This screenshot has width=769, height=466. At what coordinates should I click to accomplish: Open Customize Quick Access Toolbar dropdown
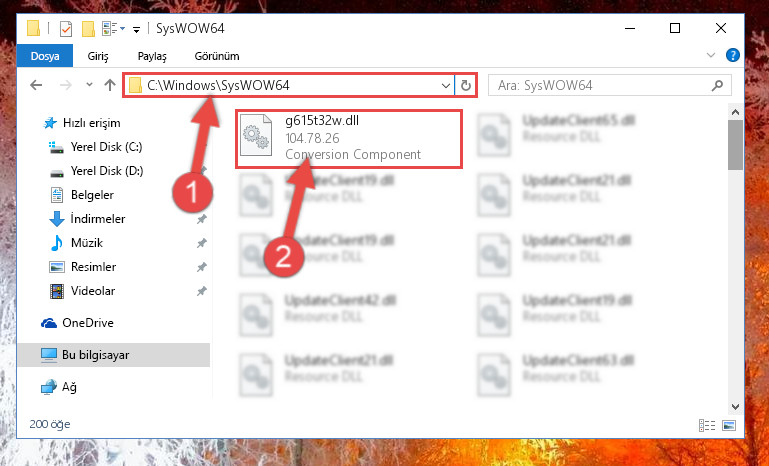coord(136,30)
